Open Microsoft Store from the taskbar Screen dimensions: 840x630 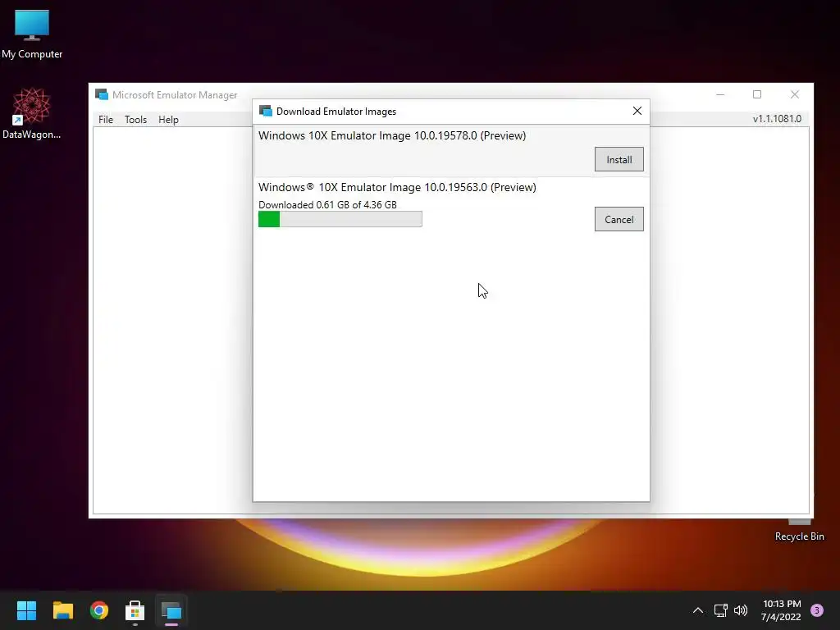pos(135,610)
